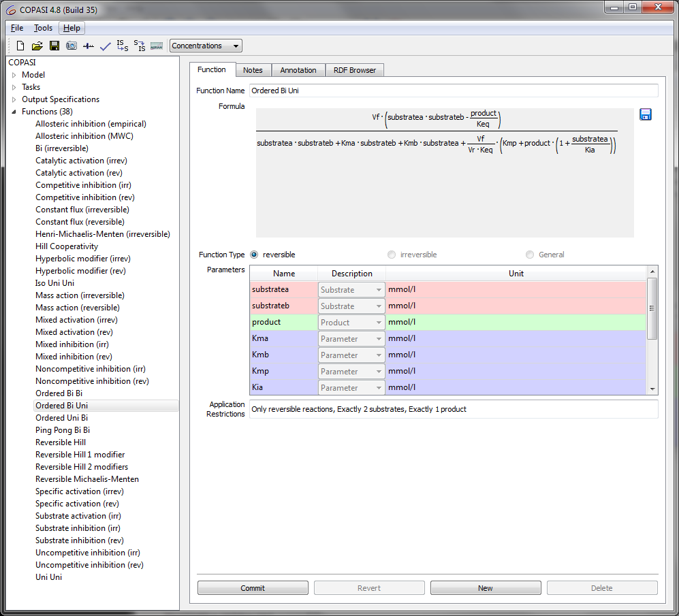Save the formula image with blue disk icon
This screenshot has height=616, width=679.
pyautogui.click(x=646, y=114)
